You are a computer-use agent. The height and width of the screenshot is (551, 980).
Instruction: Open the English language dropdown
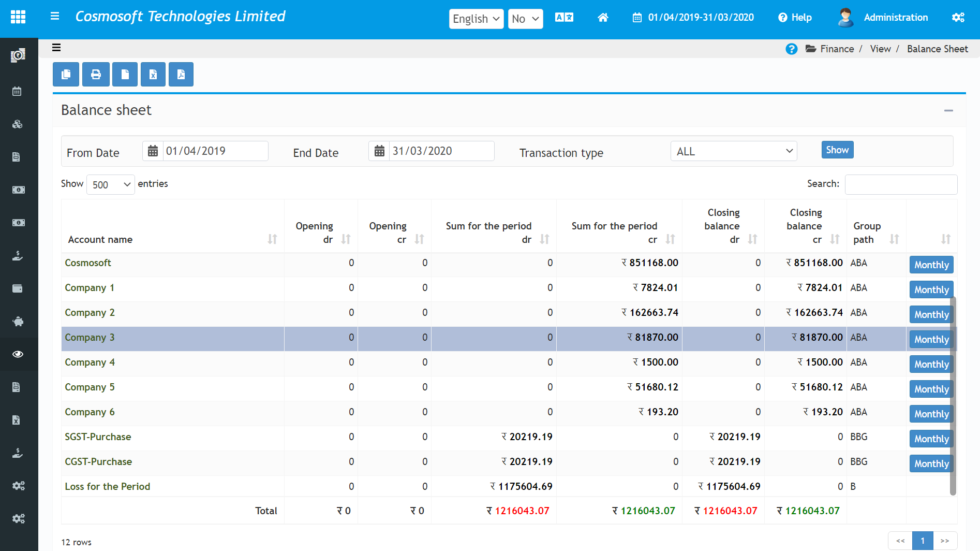pyautogui.click(x=476, y=19)
